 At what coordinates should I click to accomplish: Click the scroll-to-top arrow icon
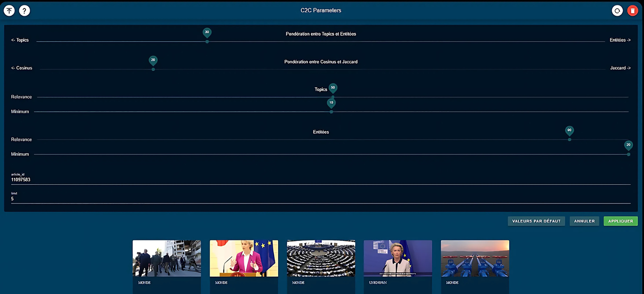(9, 11)
